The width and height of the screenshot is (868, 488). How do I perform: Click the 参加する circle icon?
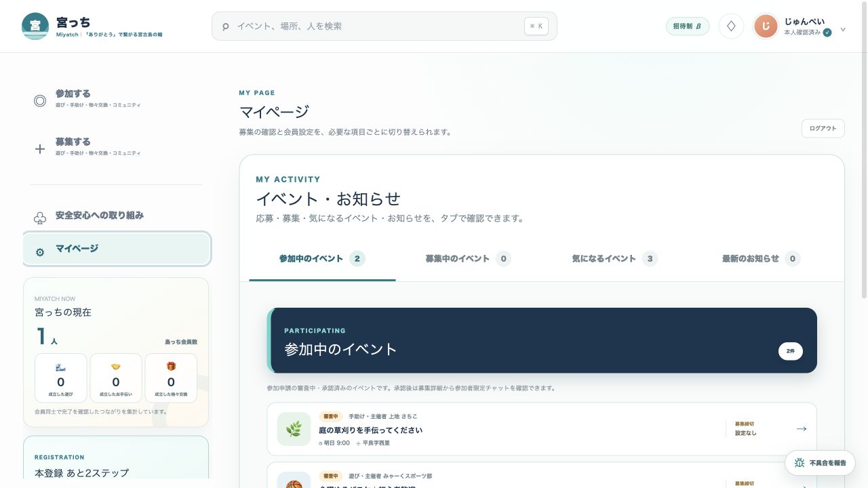tap(40, 101)
